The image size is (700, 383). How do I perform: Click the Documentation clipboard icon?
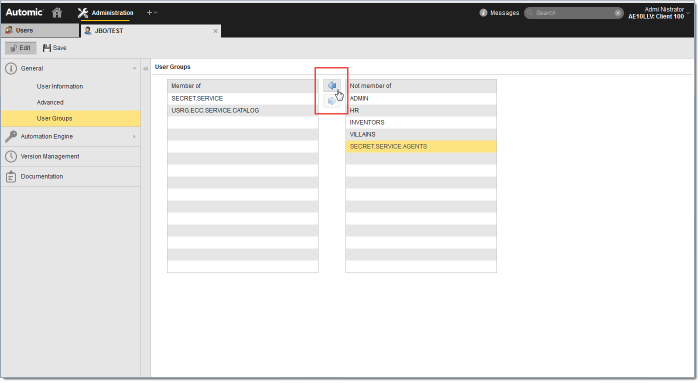(11, 177)
